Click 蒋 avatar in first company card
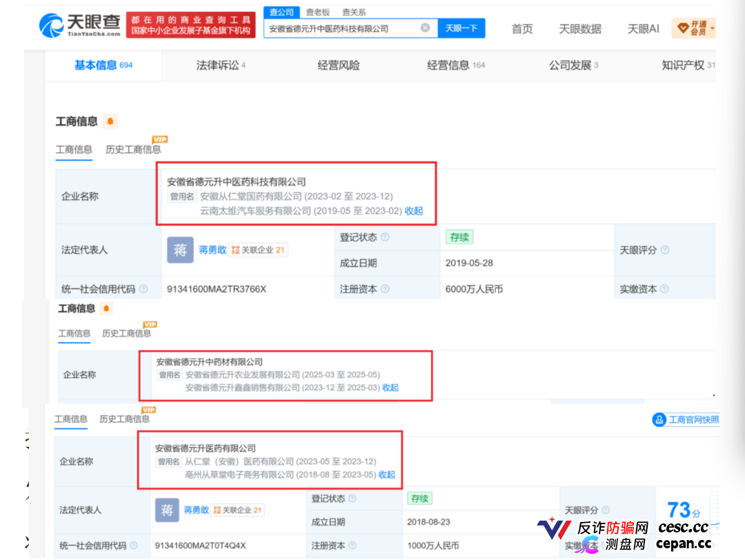Viewport: 745px width, 560px height. (180, 250)
